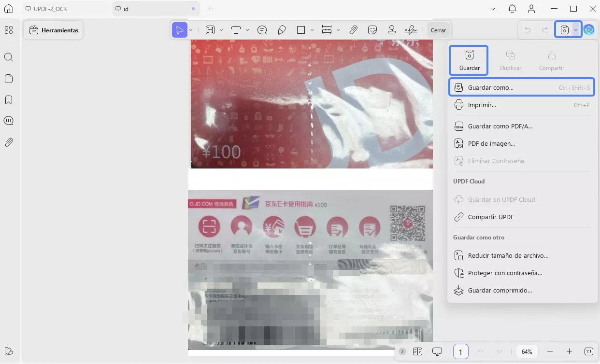The image size is (600, 364).
Task: Select the rectangle shape tool
Action: (x=301, y=30)
